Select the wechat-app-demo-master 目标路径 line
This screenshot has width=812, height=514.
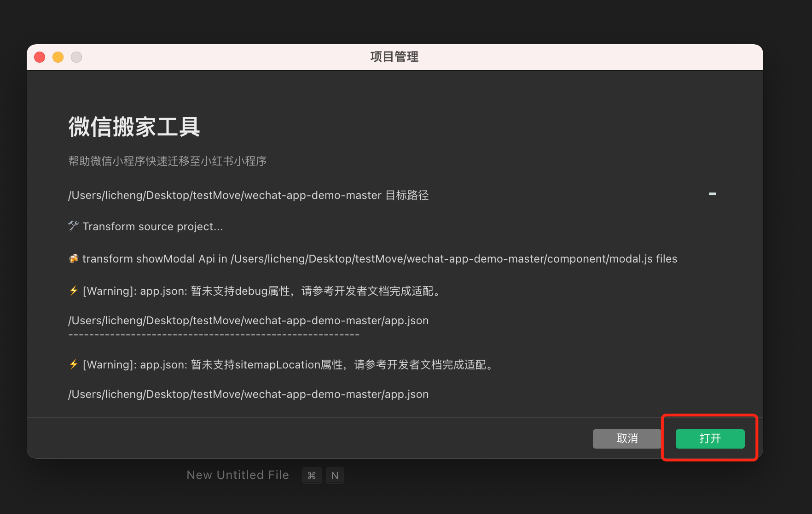point(249,195)
